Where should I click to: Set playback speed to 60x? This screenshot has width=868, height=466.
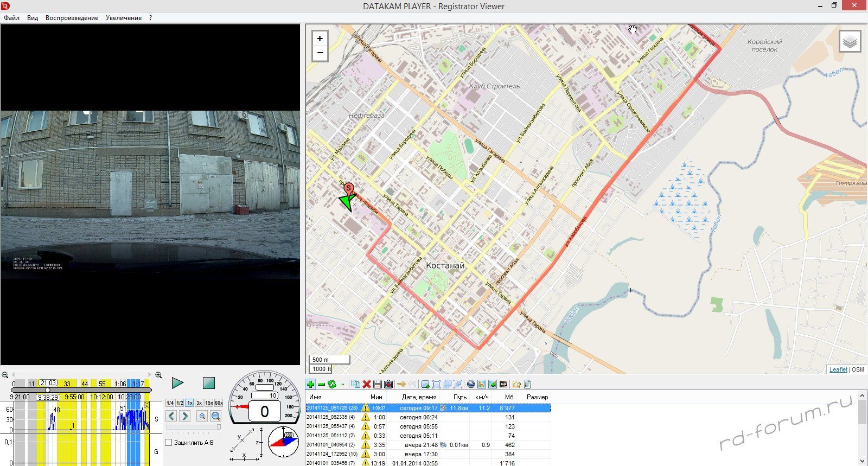pyautogui.click(x=219, y=403)
